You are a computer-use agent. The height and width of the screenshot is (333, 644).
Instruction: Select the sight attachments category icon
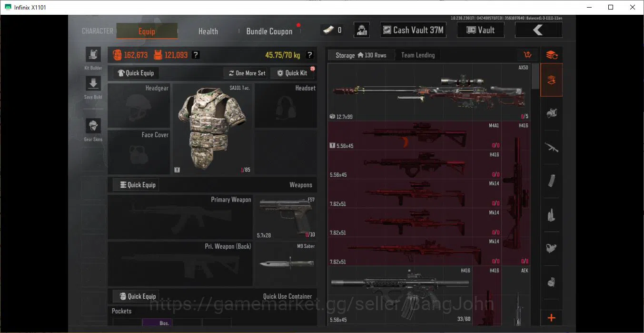552,248
